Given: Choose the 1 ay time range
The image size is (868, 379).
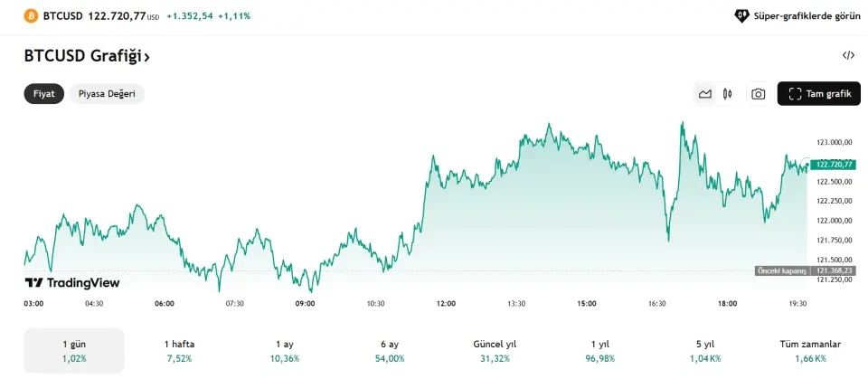Looking at the screenshot, I should click(285, 351).
